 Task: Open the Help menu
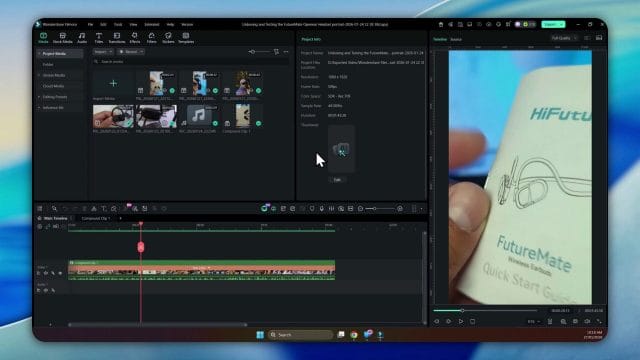170,24
